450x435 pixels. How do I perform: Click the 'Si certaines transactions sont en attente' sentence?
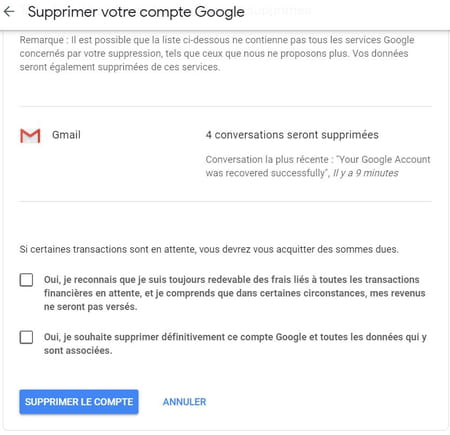click(x=209, y=249)
